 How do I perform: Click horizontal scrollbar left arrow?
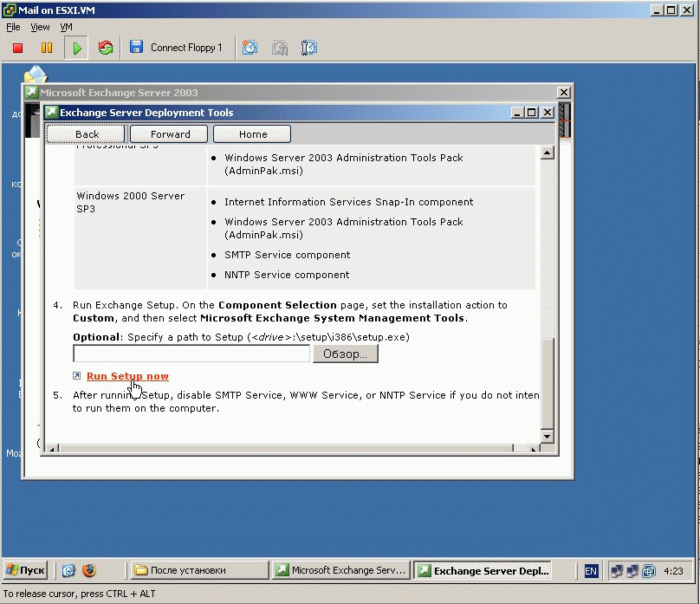point(52,449)
